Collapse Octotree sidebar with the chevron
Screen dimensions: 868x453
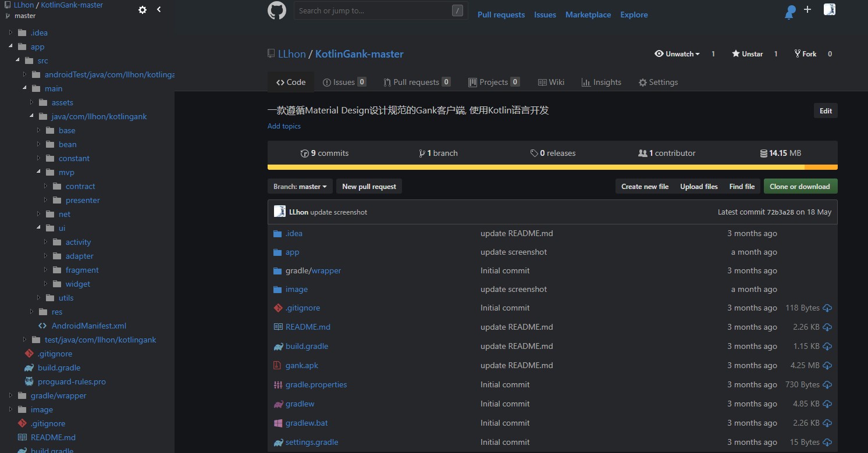(159, 9)
